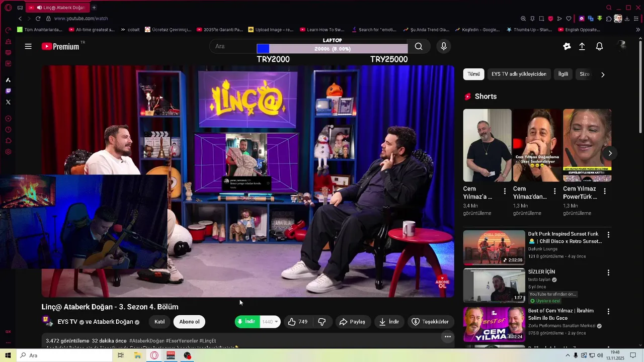Switch to the Linç@ Ataberk Doğan browser tab

tap(57, 8)
